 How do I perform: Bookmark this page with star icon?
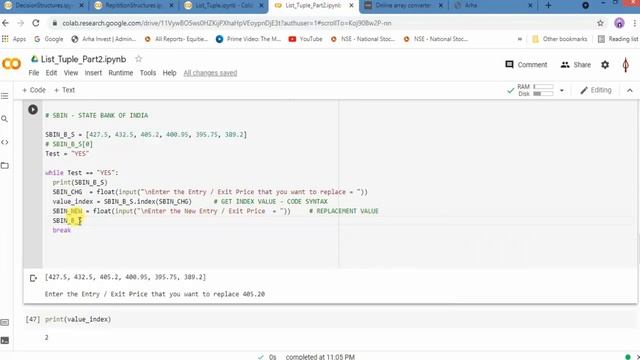600,23
